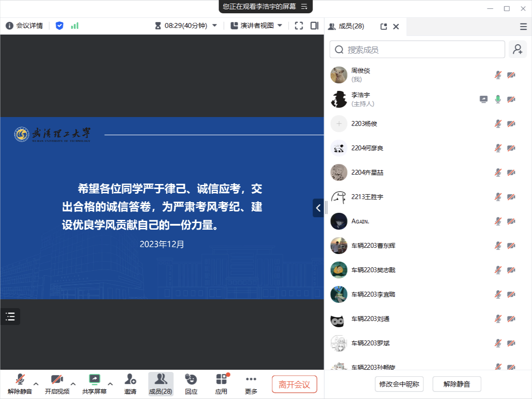Expand the 演讲者视图 view dropdown
The height and width of the screenshot is (399, 532).
(x=280, y=26)
